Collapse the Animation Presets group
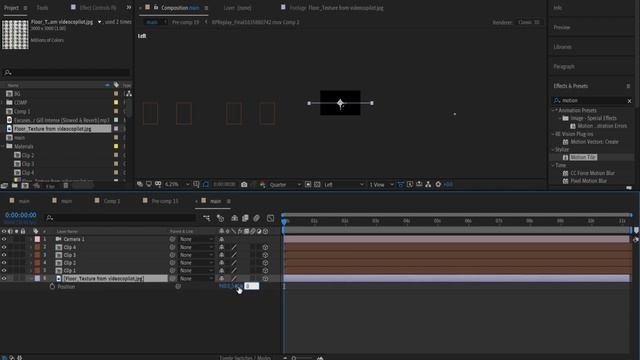 (554, 111)
